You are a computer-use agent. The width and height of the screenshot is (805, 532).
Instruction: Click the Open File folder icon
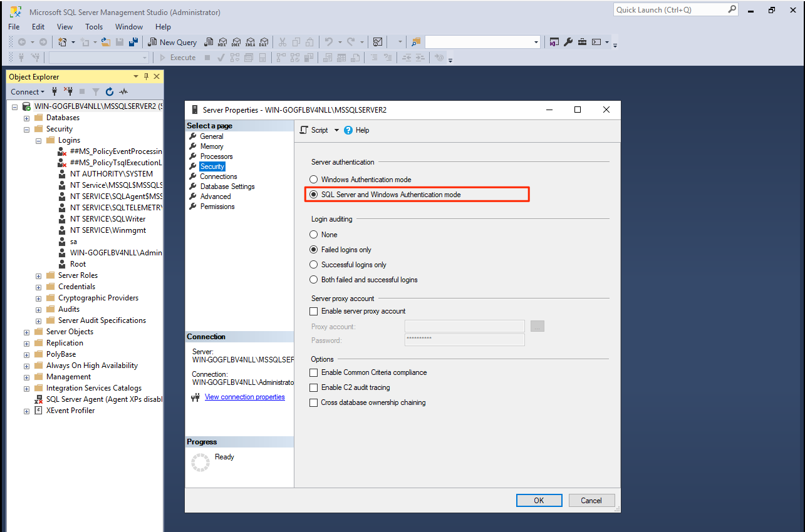pos(106,42)
